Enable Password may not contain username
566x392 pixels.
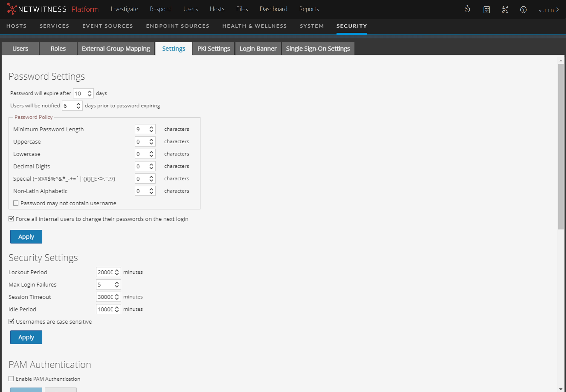(16, 203)
